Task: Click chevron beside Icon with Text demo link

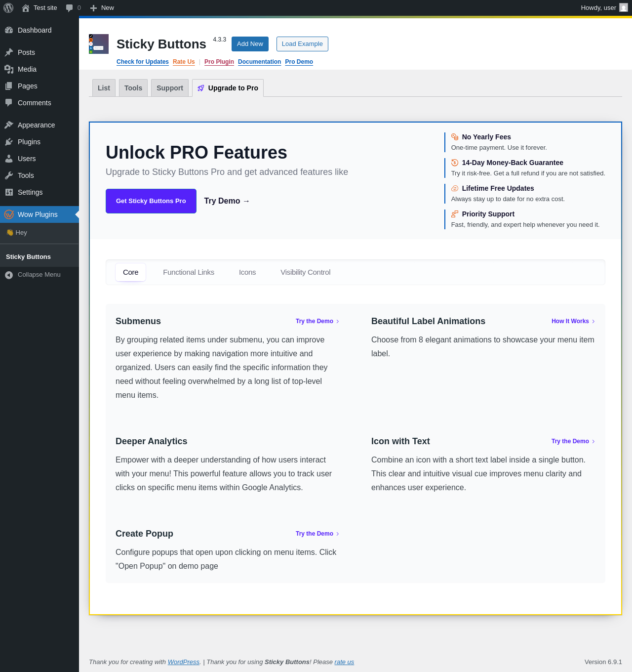Action: pos(593,441)
